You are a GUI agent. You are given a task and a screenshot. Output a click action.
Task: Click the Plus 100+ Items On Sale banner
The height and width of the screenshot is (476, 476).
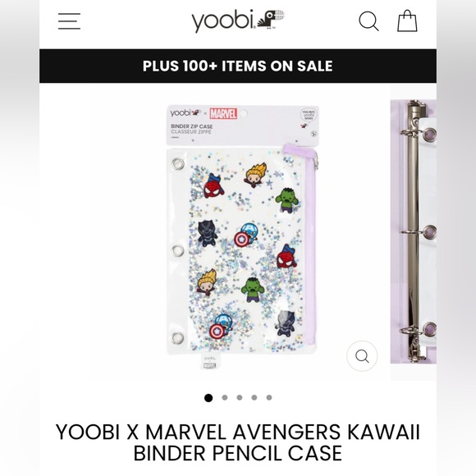pos(238,66)
